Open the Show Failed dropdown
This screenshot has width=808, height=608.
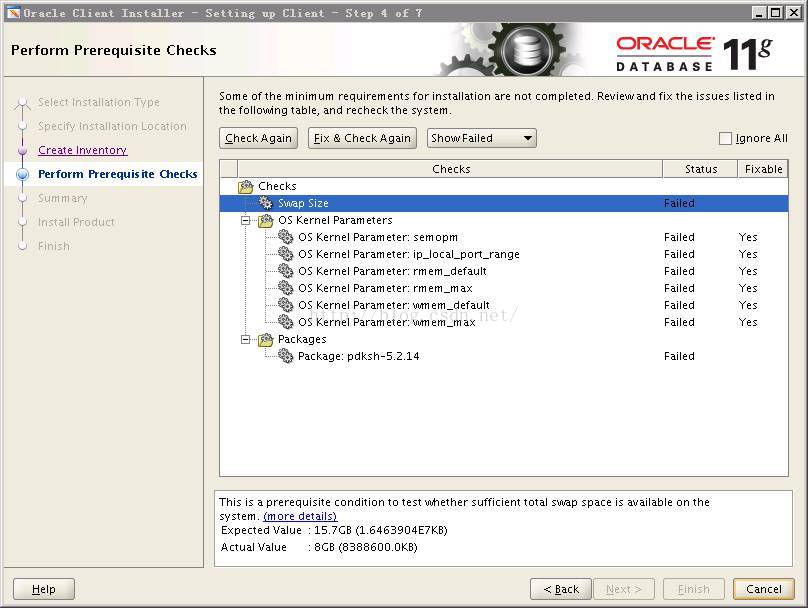coord(482,138)
